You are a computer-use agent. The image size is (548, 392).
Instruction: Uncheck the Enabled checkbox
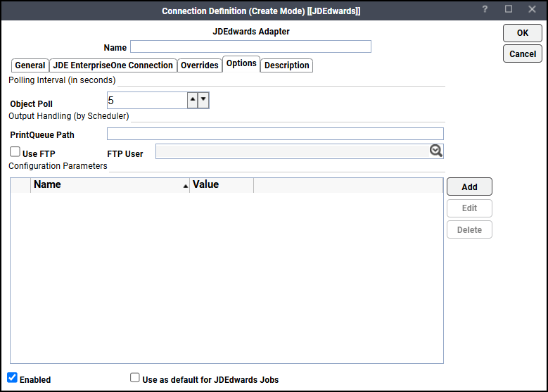point(12,377)
